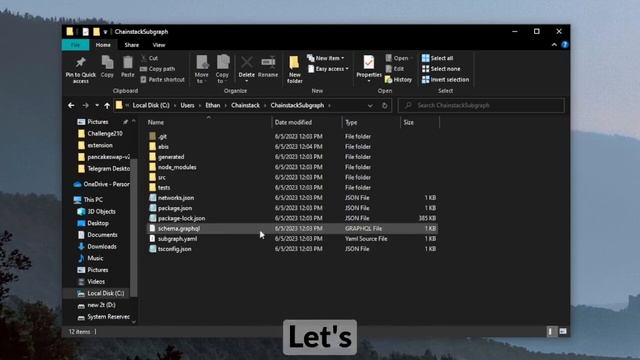Image resolution: width=640 pixels, height=360 pixels.
Task: Open Explorer help question mark icon
Action: 564,44
